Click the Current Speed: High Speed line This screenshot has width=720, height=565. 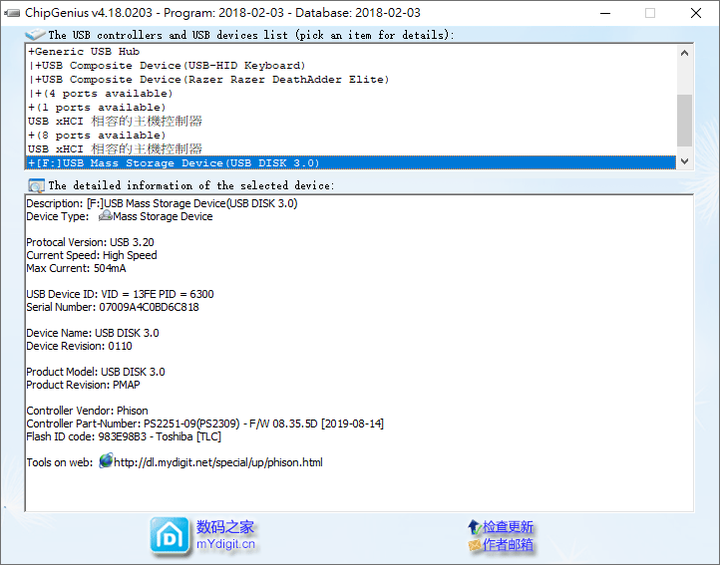click(91, 255)
